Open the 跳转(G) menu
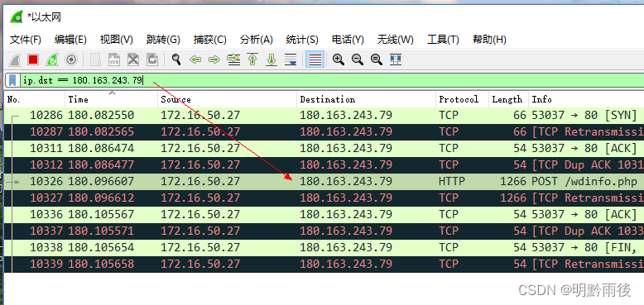The height and width of the screenshot is (305, 644). click(163, 40)
